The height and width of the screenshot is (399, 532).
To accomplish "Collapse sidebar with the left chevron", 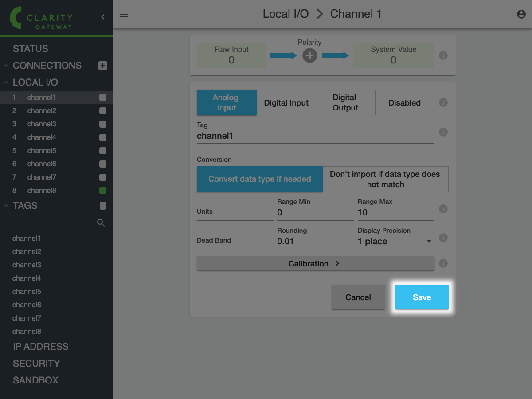I will click(103, 17).
